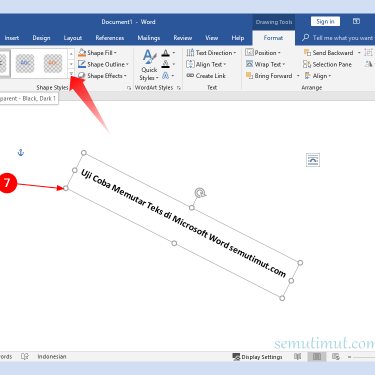The image size is (375, 375).
Task: Select the orange-text shape style thumbnail
Action: (x=53, y=63)
